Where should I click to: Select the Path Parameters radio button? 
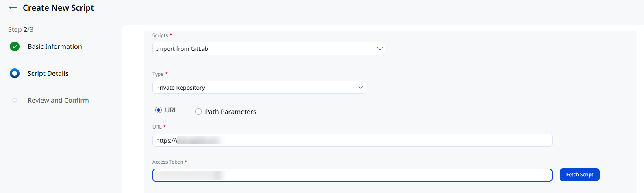click(198, 112)
